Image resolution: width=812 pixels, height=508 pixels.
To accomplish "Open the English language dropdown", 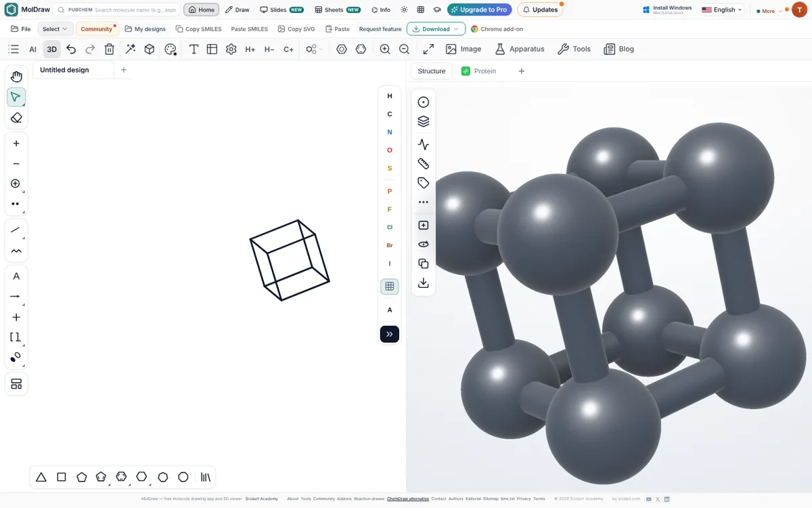I will pyautogui.click(x=722, y=10).
